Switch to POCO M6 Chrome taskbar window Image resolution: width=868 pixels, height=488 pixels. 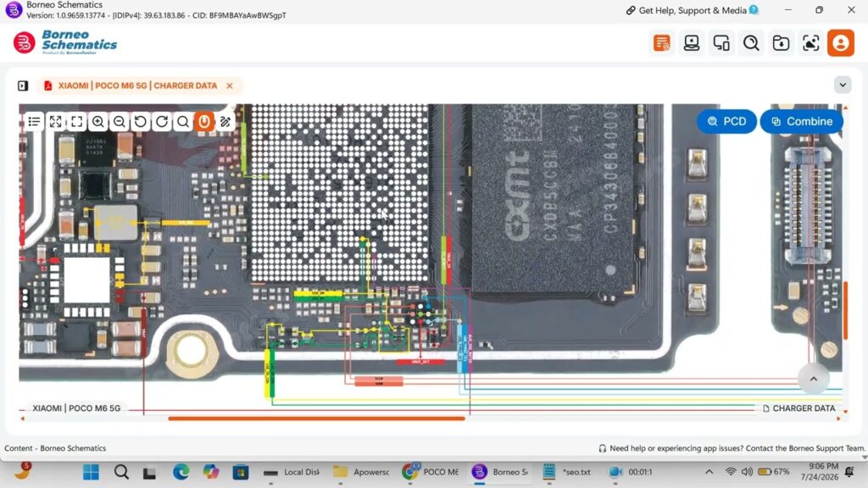tap(431, 473)
